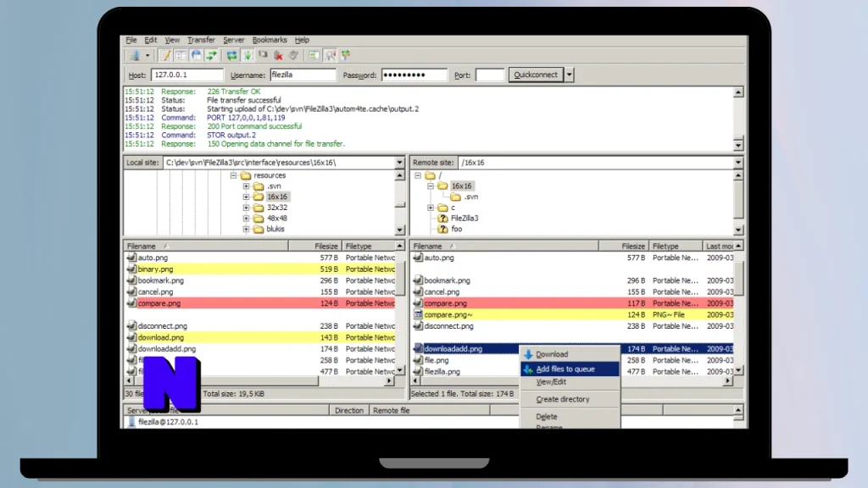
Task: Choose Create directory in context menu
Action: coord(570,399)
